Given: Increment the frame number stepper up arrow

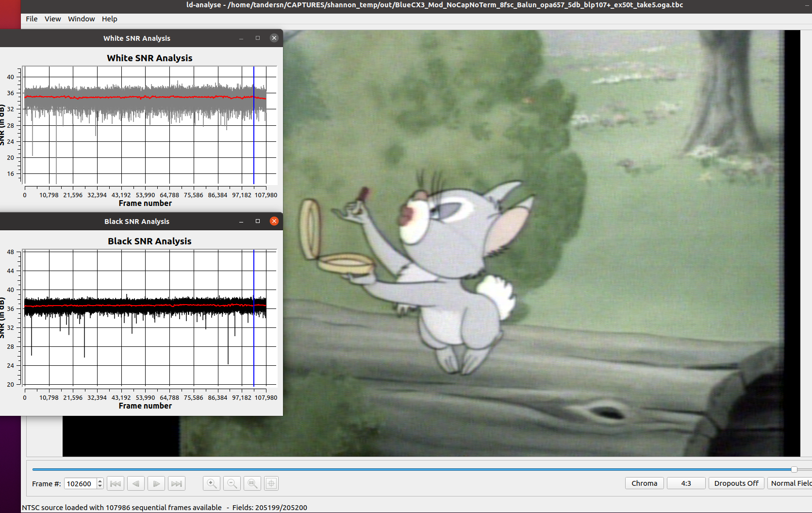Looking at the screenshot, I should click(x=100, y=481).
